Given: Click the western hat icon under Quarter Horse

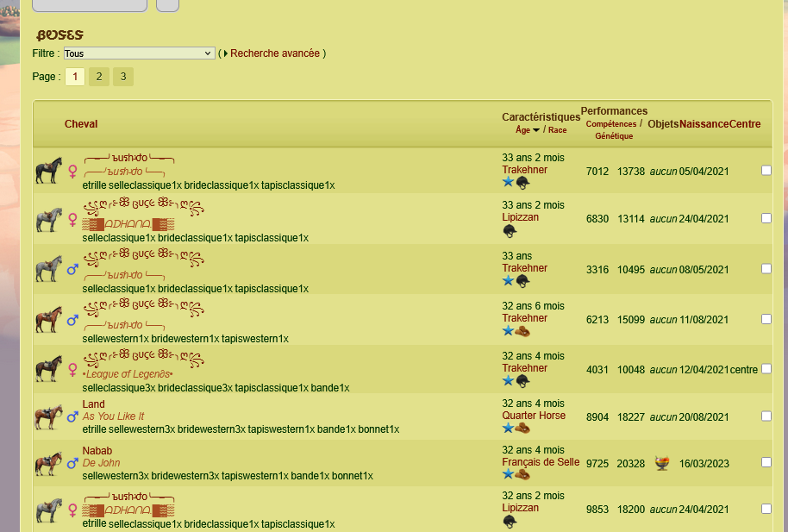Looking at the screenshot, I should click(522, 428).
